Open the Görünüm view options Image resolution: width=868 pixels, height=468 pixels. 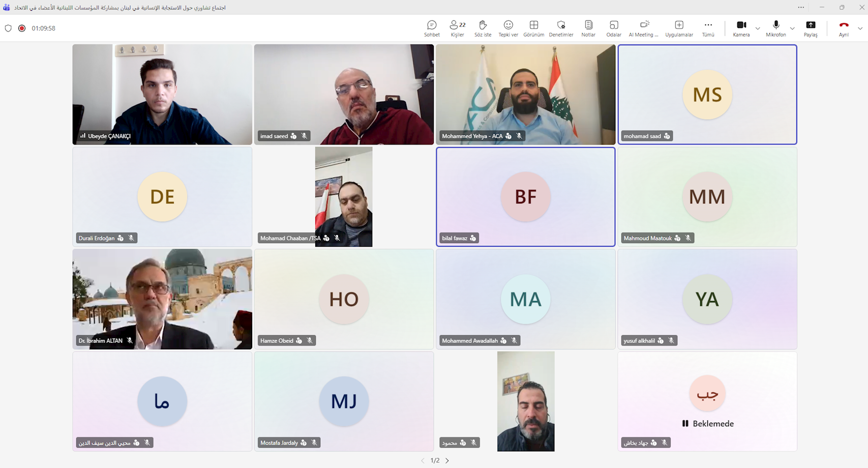click(x=533, y=28)
